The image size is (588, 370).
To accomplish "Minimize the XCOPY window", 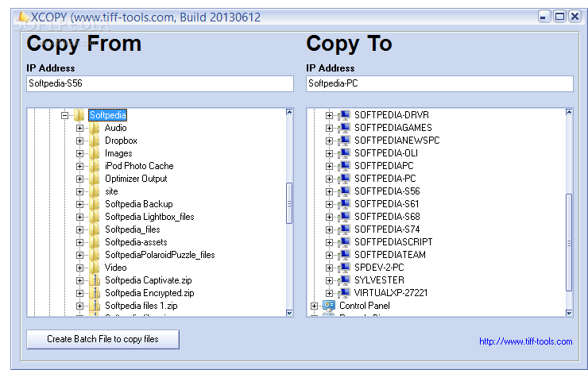I will pyautogui.click(x=544, y=17).
